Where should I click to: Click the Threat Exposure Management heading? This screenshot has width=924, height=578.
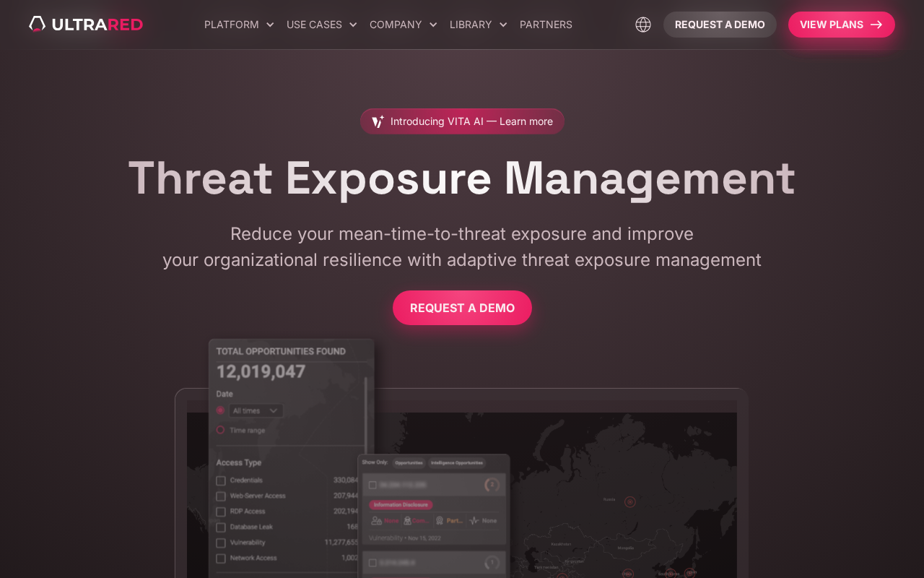click(462, 178)
